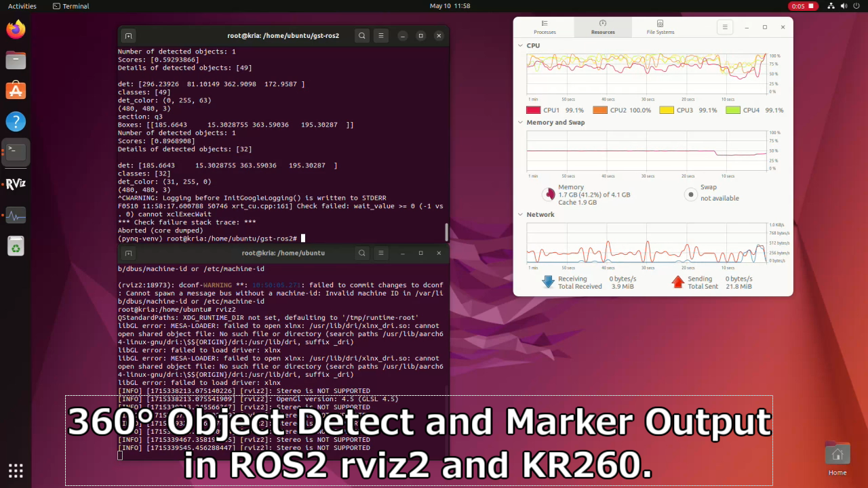
Task: Open Ubuntu Software from the dock
Action: click(x=15, y=90)
